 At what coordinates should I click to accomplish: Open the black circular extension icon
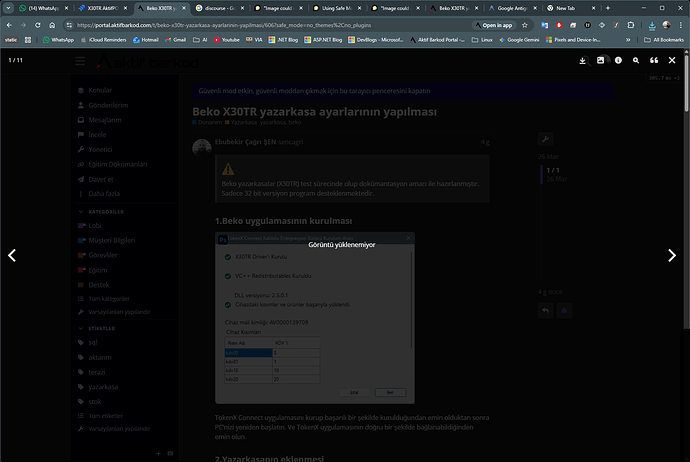(x=587, y=25)
